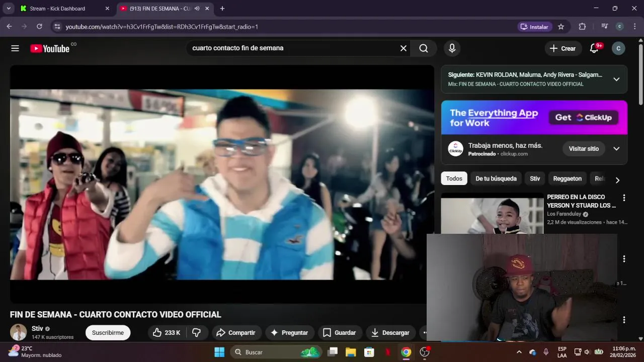Screen dimensions: 644x362
Task: Open Chrome profile avatar
Action: tap(619, 27)
